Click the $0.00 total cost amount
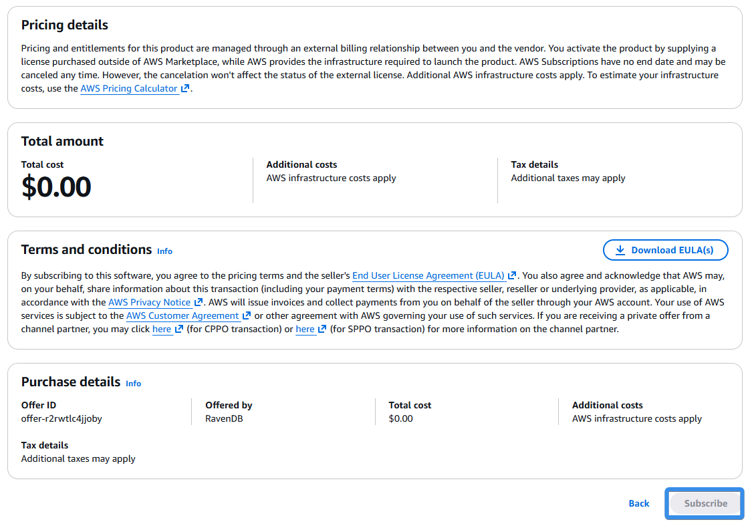The image size is (756, 532). [56, 187]
